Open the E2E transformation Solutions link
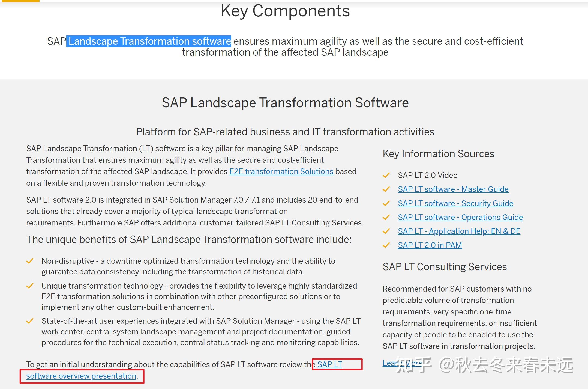The image size is (588, 389). pyautogui.click(x=281, y=172)
